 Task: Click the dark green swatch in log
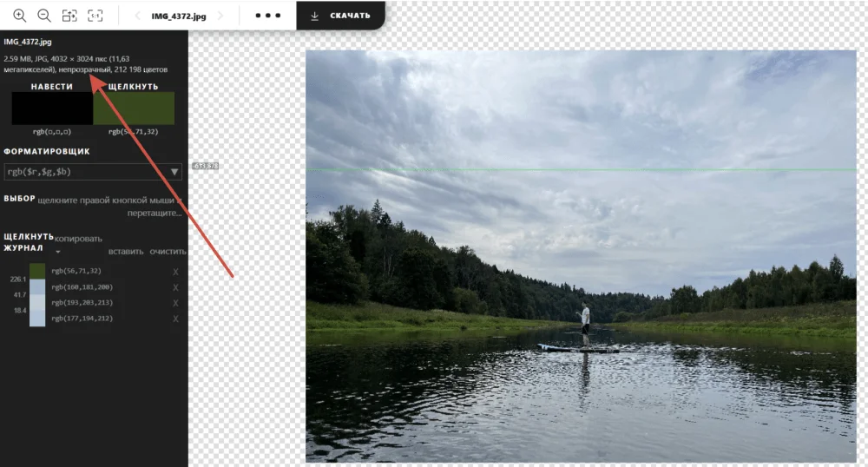coord(37,271)
